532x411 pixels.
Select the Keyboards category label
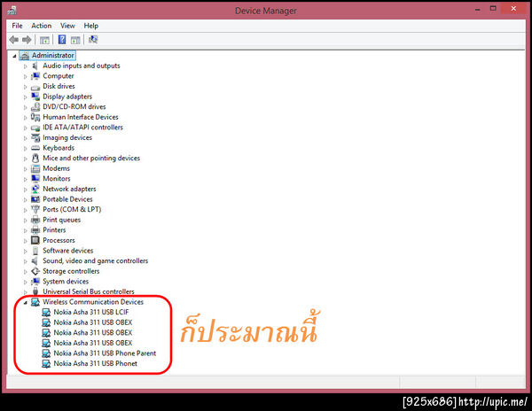point(59,148)
